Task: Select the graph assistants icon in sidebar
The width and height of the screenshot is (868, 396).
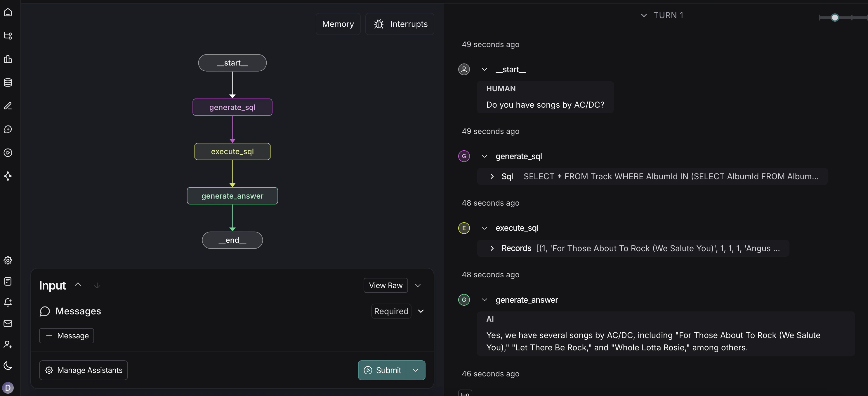Action: [8, 36]
